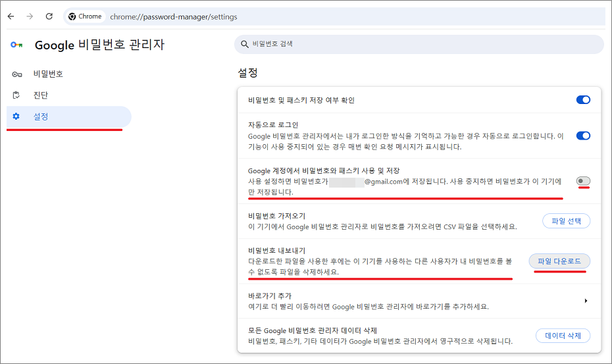The width and height of the screenshot is (612, 364).
Task: Toggle the 자동으로 로그인 switch
Action: click(x=583, y=136)
